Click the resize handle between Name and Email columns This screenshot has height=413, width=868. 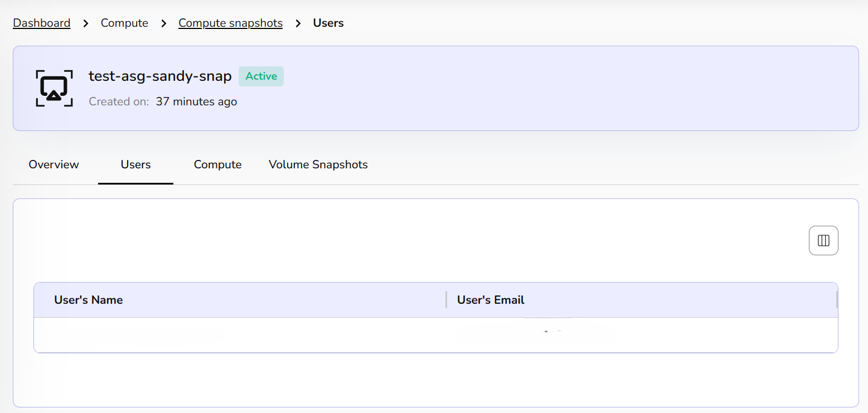pos(446,299)
